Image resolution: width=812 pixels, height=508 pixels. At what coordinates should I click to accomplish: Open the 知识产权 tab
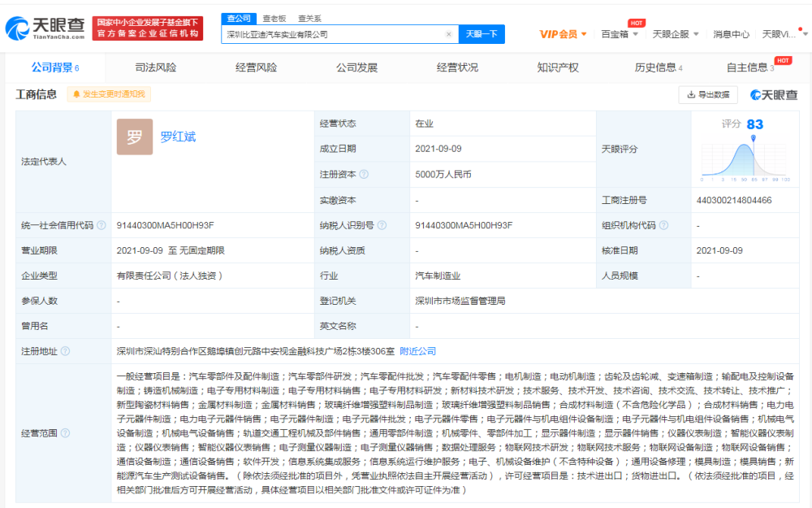558,67
